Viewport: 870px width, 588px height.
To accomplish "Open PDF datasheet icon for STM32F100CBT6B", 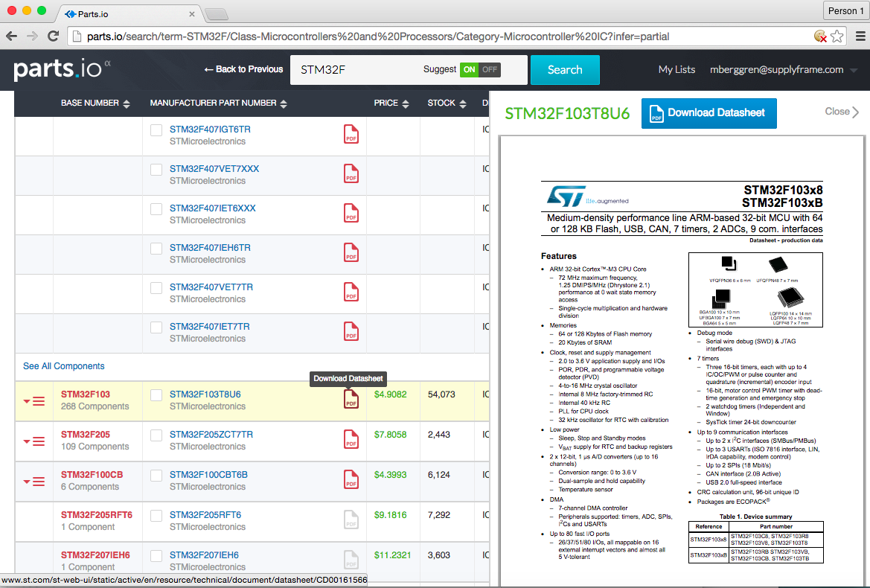I will 351,480.
